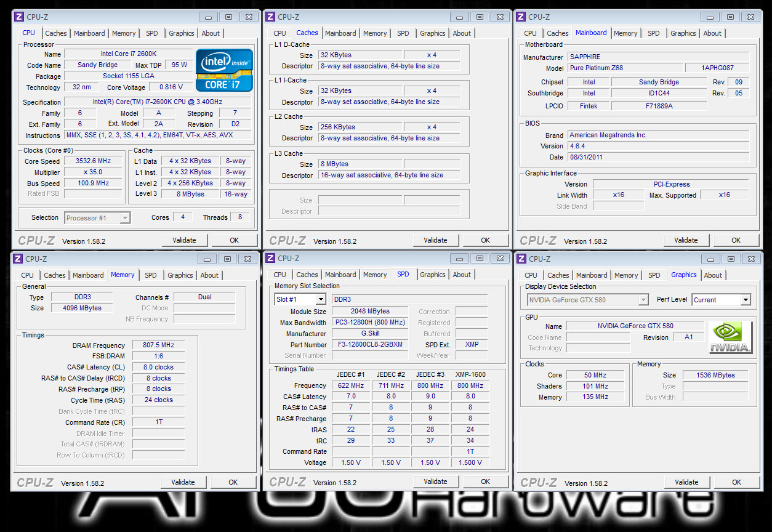Click Validate in the Graphics tab window
The width and height of the screenshot is (772, 532).
687,482
